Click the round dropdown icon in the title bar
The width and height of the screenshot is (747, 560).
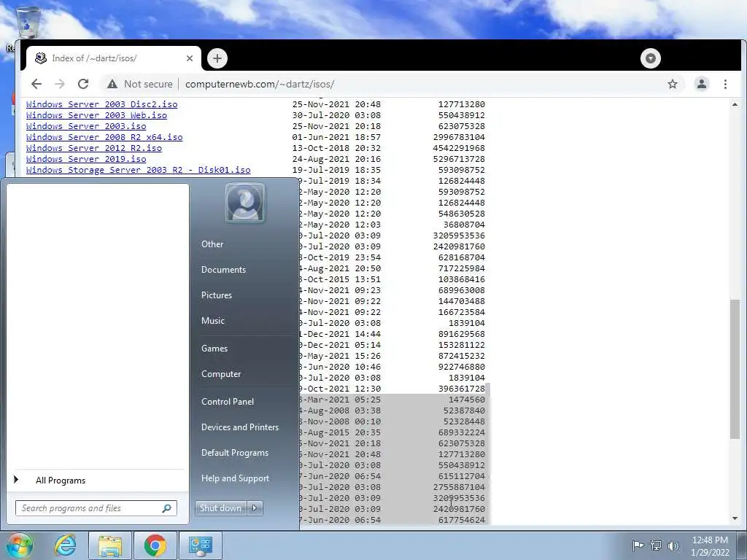click(x=650, y=58)
